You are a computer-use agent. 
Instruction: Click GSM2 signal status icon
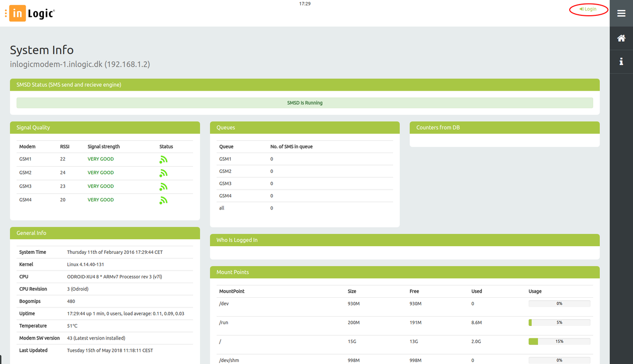163,173
